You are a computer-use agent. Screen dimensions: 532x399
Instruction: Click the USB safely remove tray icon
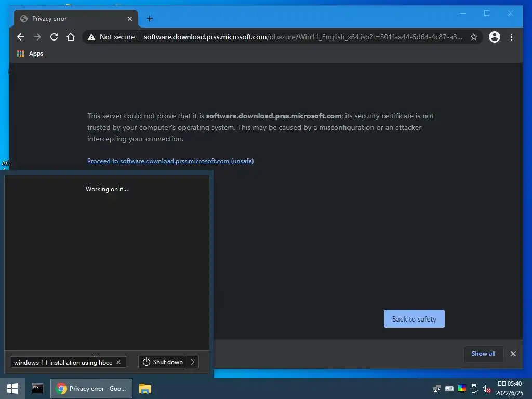point(474,389)
